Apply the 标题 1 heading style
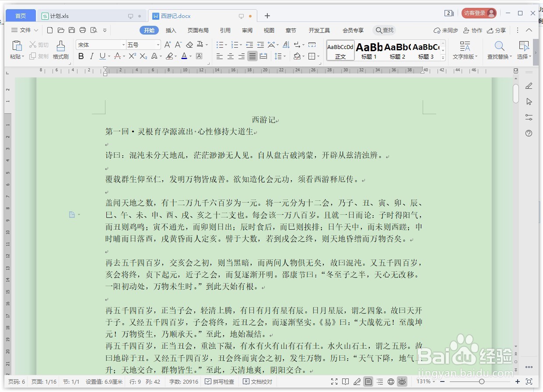The image size is (543, 392). tap(369, 50)
